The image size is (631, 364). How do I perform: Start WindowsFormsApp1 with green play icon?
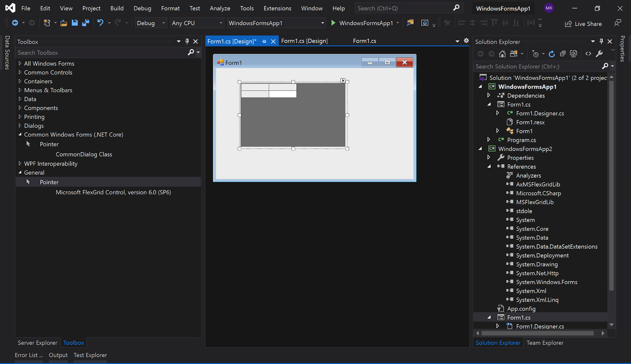tap(333, 23)
